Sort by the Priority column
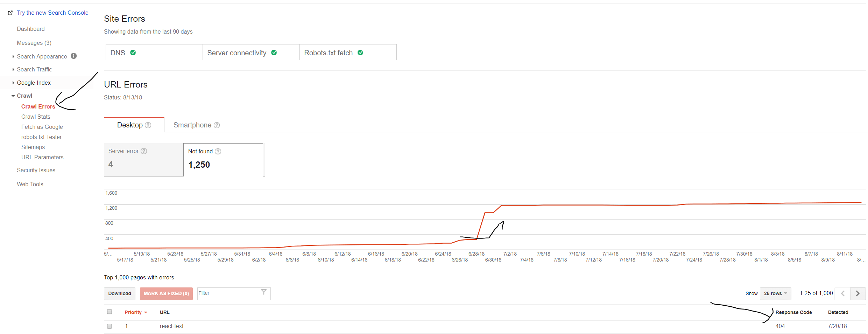 pos(136,312)
